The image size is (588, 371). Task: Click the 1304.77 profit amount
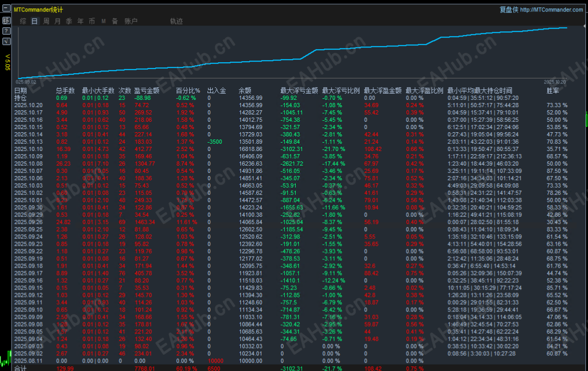pyautogui.click(x=145, y=164)
